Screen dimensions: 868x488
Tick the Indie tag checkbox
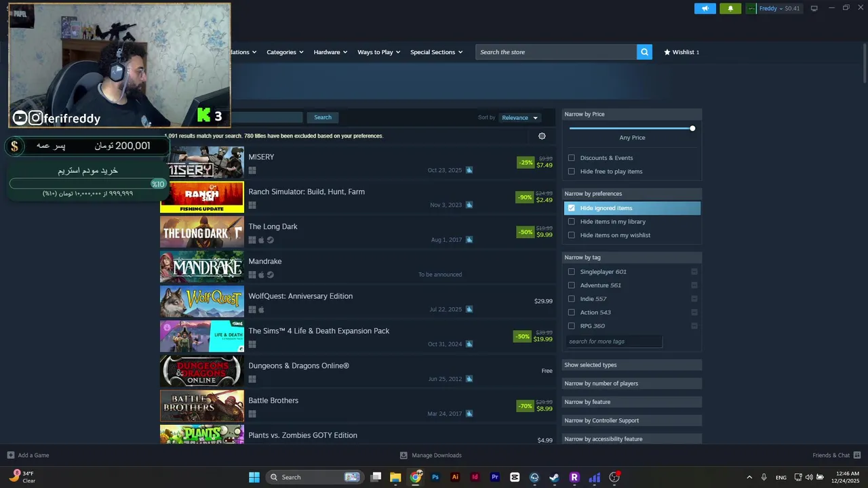pyautogui.click(x=571, y=299)
